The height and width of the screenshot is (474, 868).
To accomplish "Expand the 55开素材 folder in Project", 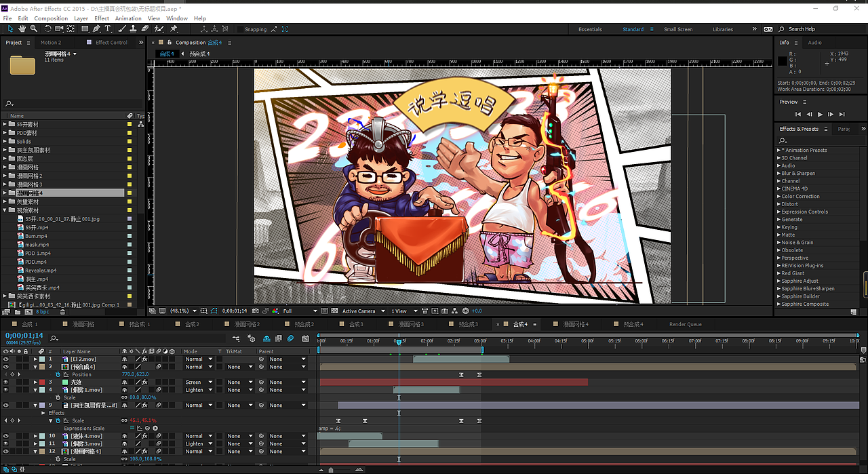I will point(5,125).
